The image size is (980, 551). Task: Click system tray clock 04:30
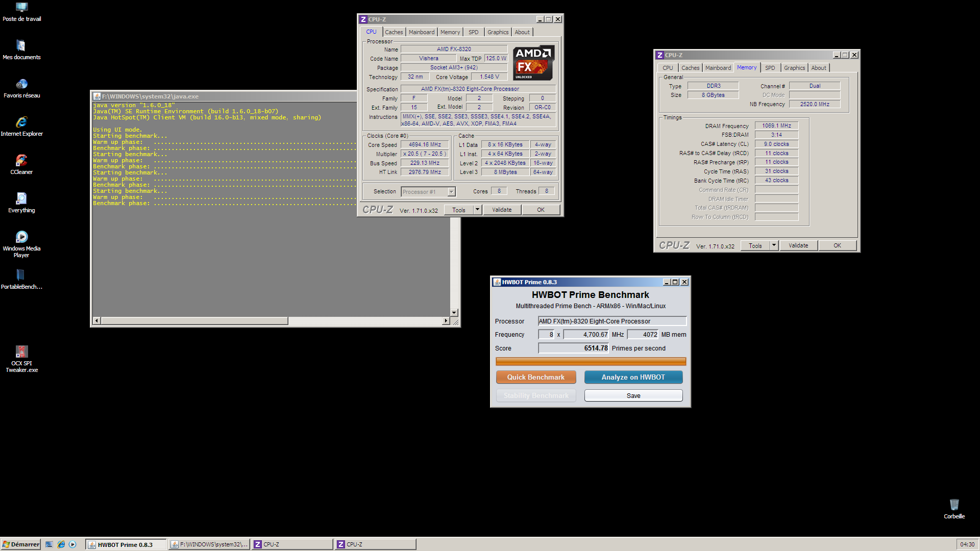point(967,544)
